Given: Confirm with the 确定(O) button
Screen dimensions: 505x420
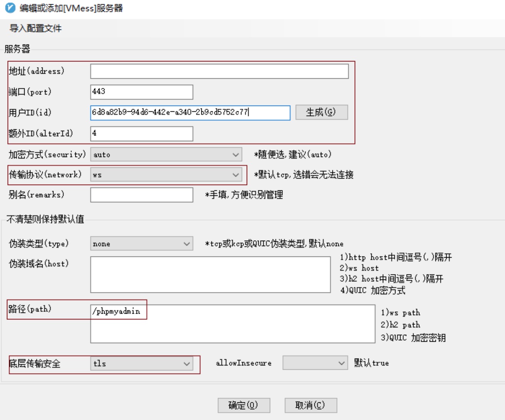Looking at the screenshot, I should tap(244, 405).
